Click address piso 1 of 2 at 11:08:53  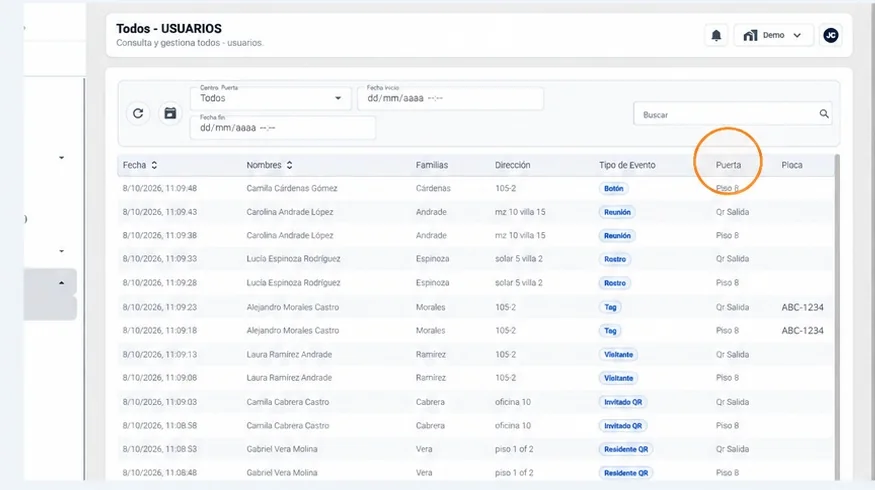click(514, 449)
